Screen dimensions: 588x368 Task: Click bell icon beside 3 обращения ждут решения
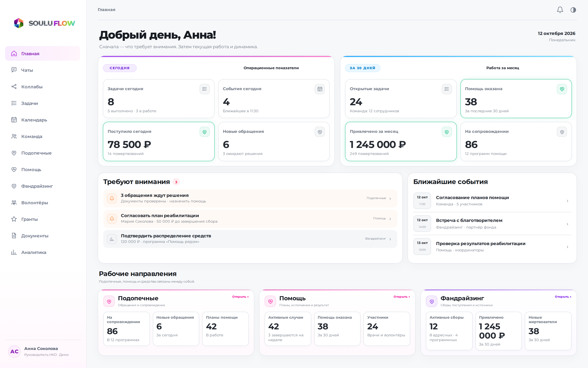tap(112, 198)
